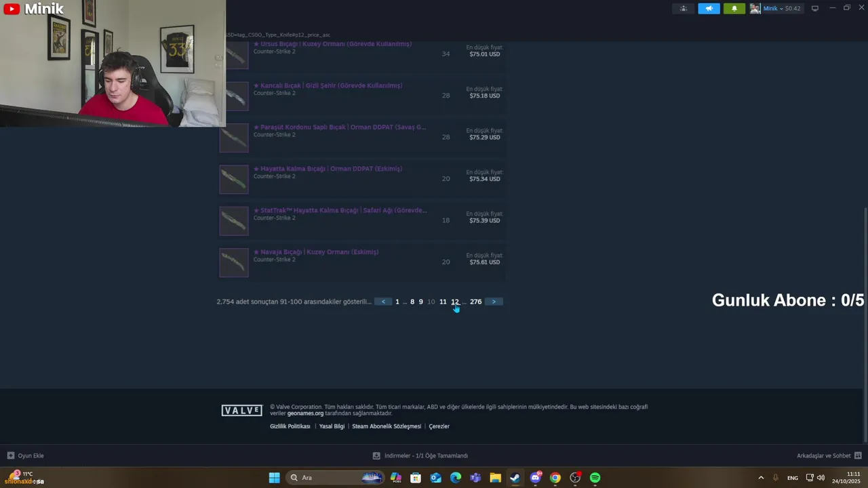Click the Kancalı Bıçak knife thumbnail

click(x=234, y=96)
